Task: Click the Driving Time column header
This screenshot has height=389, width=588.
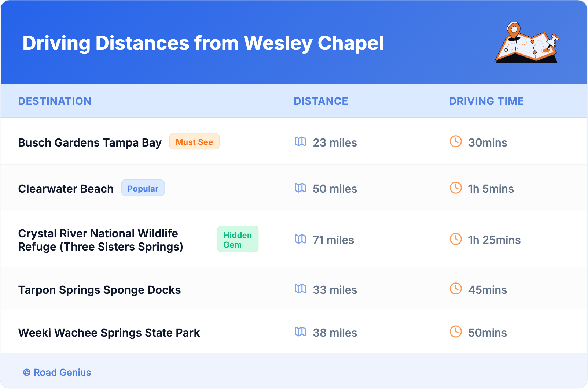Action: (x=486, y=101)
